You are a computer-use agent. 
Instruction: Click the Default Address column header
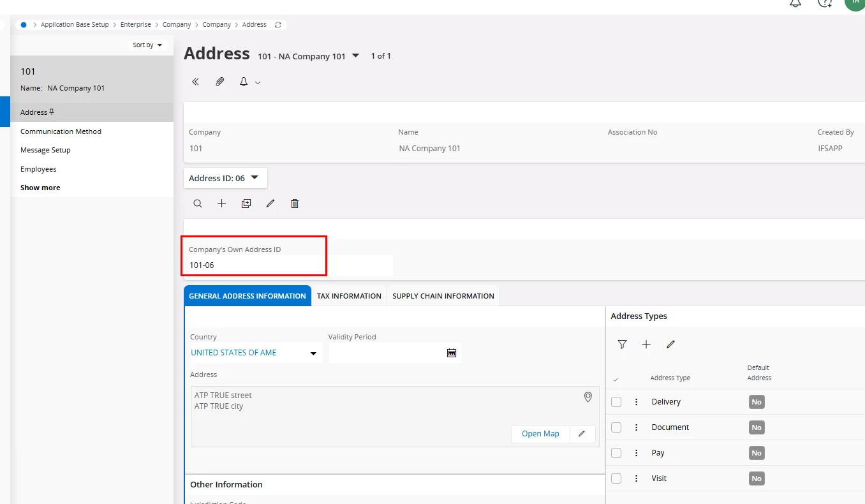pos(759,373)
